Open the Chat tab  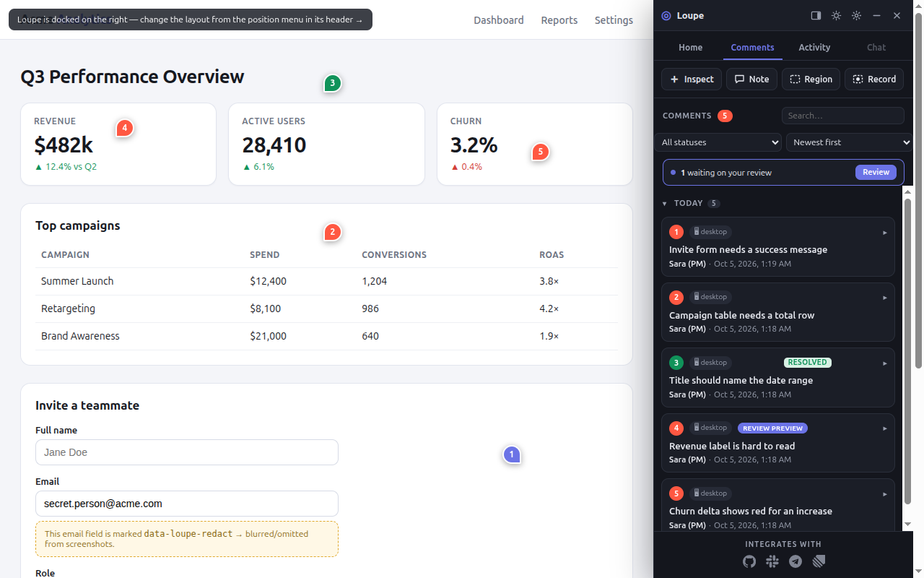tap(876, 47)
